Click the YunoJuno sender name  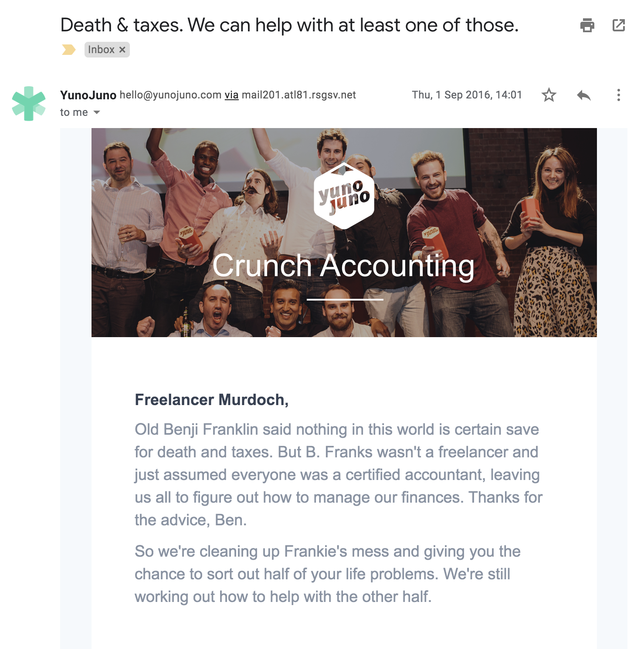[x=88, y=95]
